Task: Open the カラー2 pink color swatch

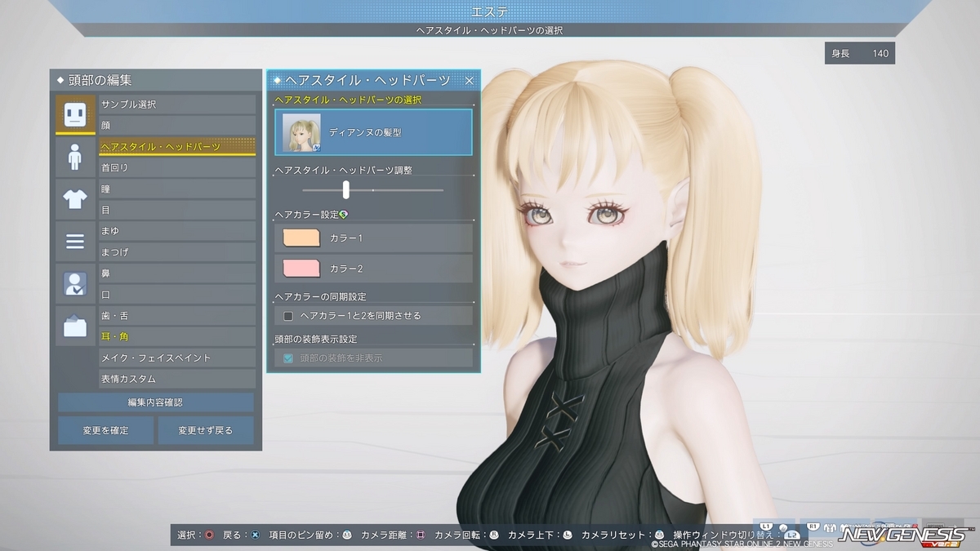Action: click(301, 268)
